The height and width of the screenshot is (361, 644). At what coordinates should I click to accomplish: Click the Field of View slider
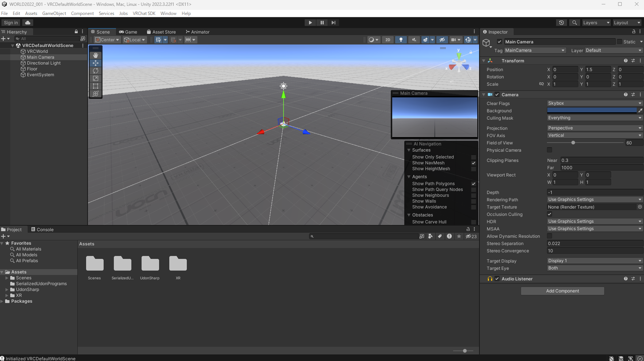point(585,143)
